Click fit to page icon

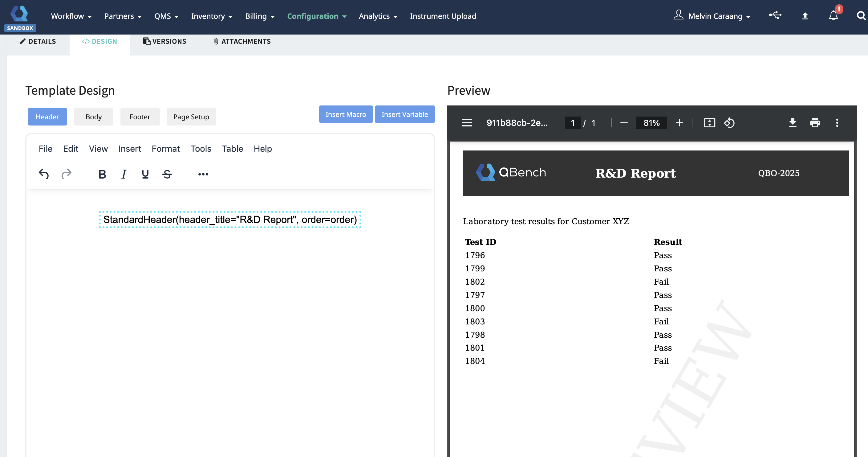point(709,123)
